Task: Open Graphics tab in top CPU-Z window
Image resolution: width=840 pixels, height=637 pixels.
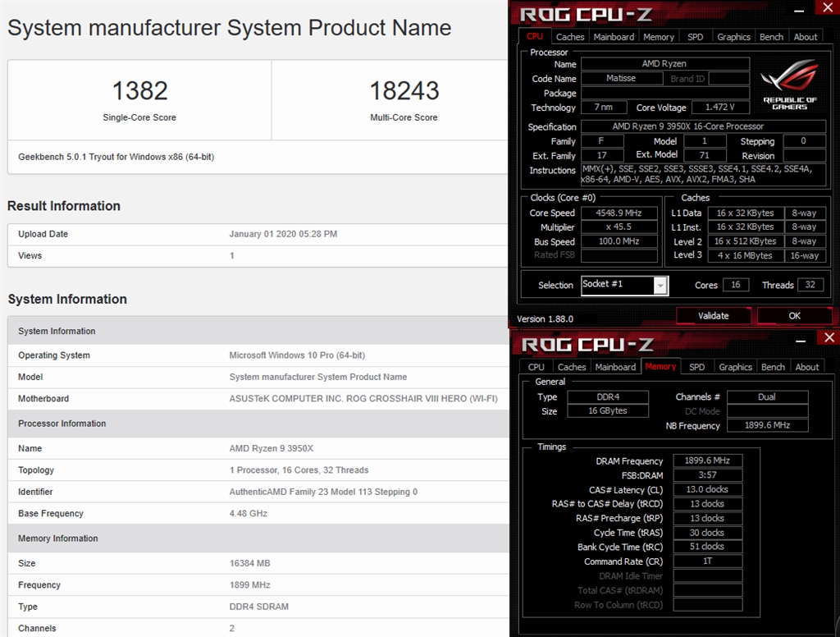Action: pyautogui.click(x=733, y=37)
